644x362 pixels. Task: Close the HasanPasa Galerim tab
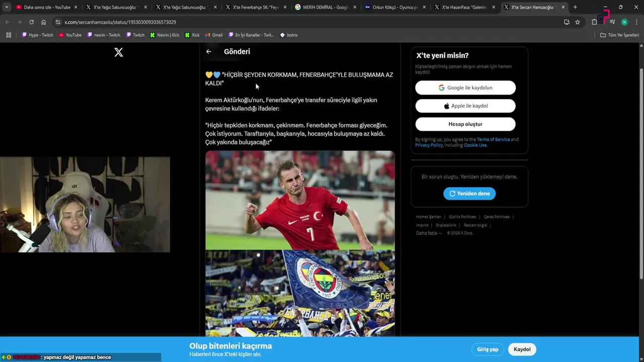[493, 7]
